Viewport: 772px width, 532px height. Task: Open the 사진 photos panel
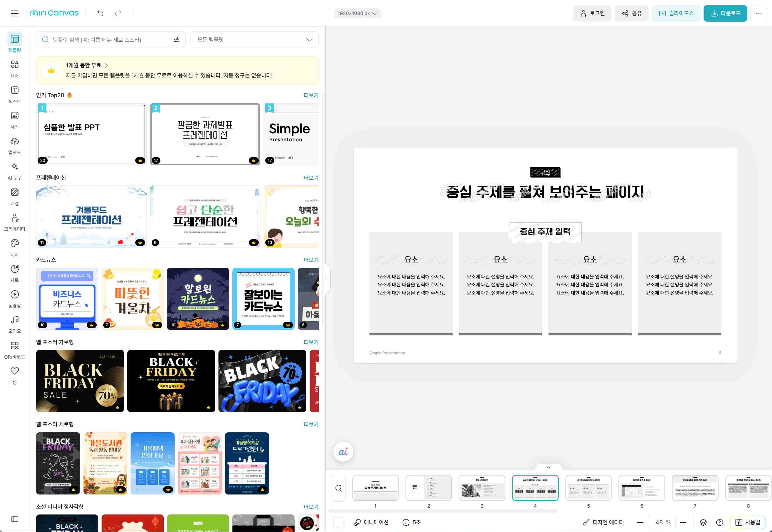click(x=15, y=120)
